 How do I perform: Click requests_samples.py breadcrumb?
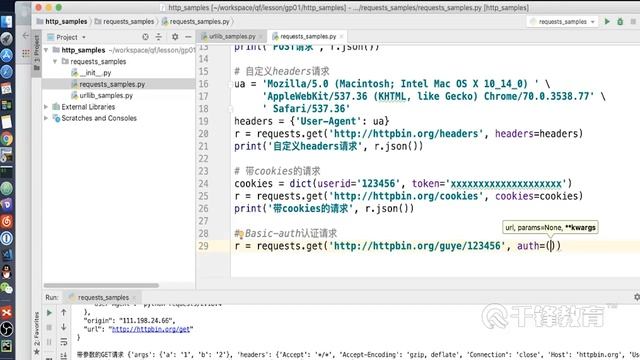[x=196, y=22]
